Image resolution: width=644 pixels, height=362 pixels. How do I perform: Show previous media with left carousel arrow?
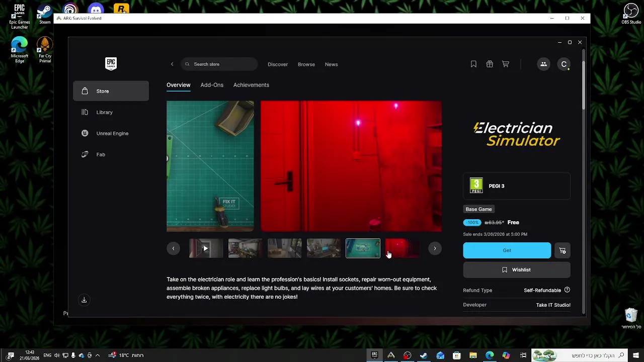tap(173, 248)
